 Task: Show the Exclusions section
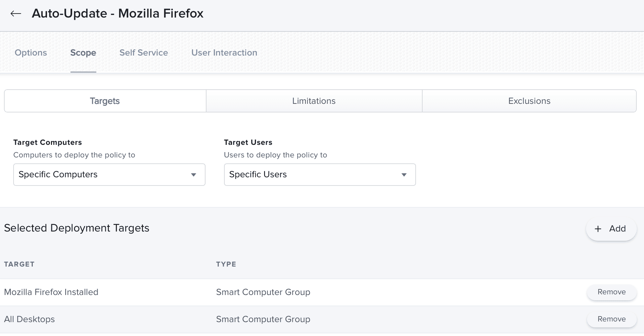point(529,101)
